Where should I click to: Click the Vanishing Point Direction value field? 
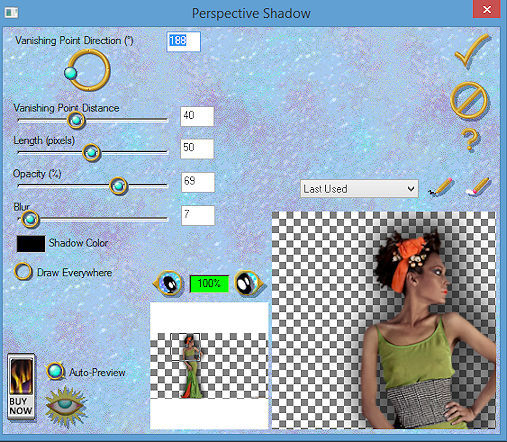pyautogui.click(x=183, y=41)
